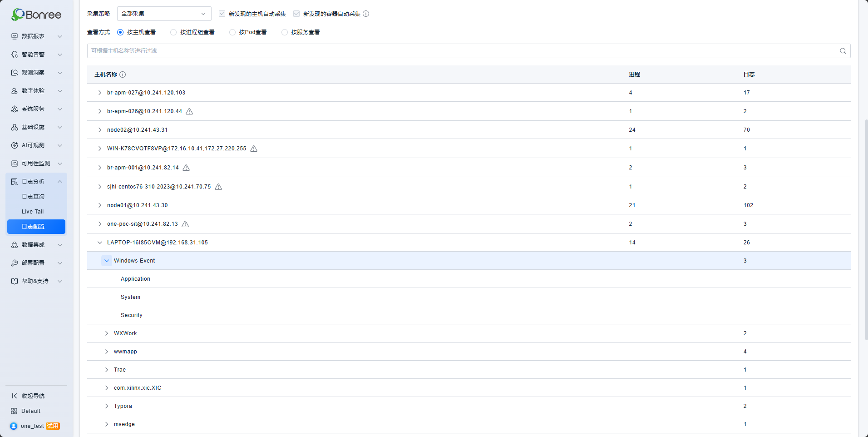Collapse LAPTOP-16I85OVM host row
The width and height of the screenshot is (868, 437).
point(100,243)
